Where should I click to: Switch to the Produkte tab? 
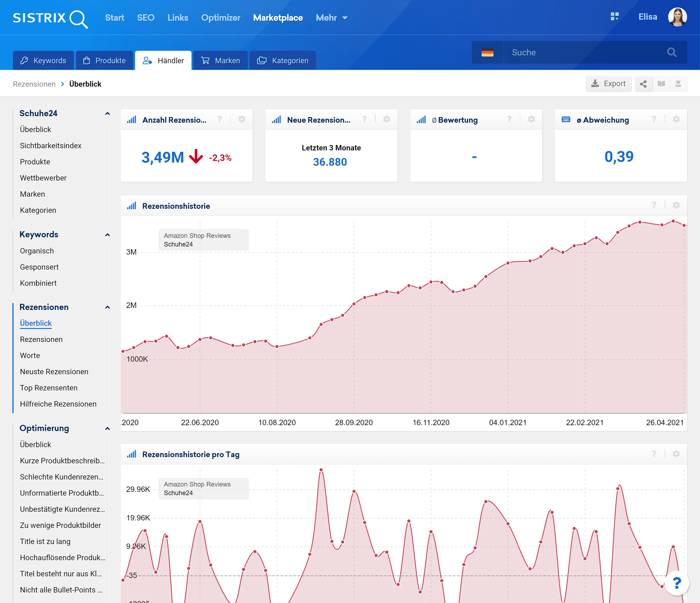[105, 61]
